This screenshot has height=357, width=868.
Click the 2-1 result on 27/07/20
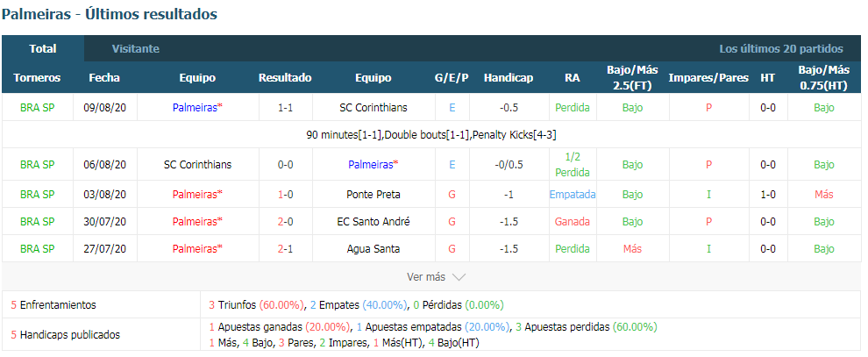(285, 248)
